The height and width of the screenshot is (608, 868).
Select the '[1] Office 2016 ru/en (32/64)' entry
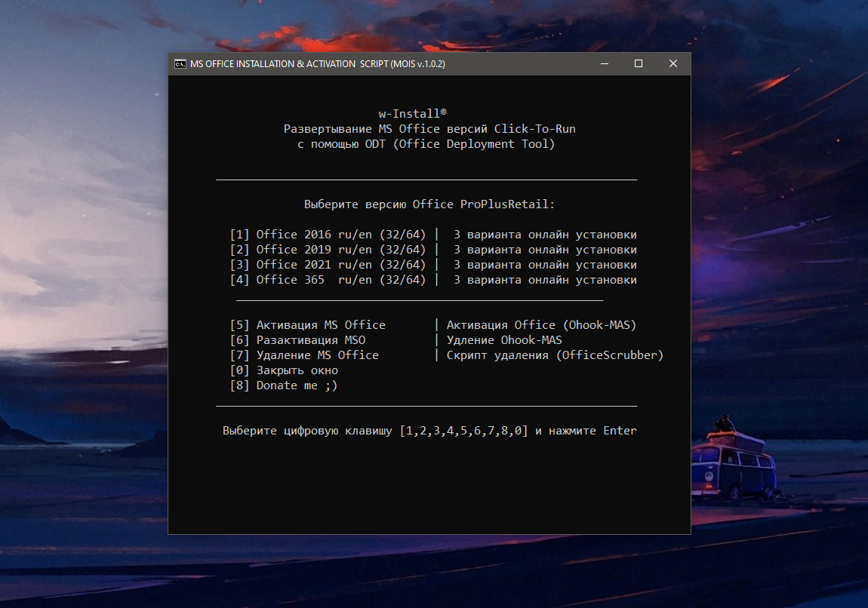point(328,235)
